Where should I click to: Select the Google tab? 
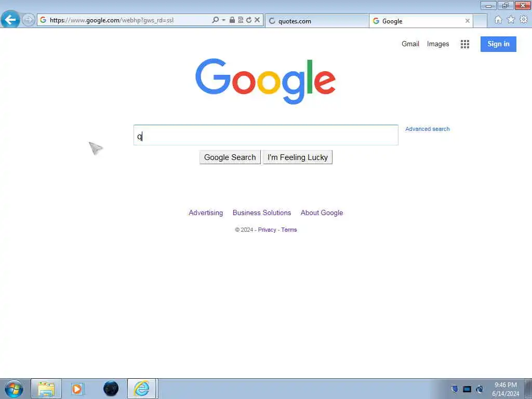click(x=421, y=21)
